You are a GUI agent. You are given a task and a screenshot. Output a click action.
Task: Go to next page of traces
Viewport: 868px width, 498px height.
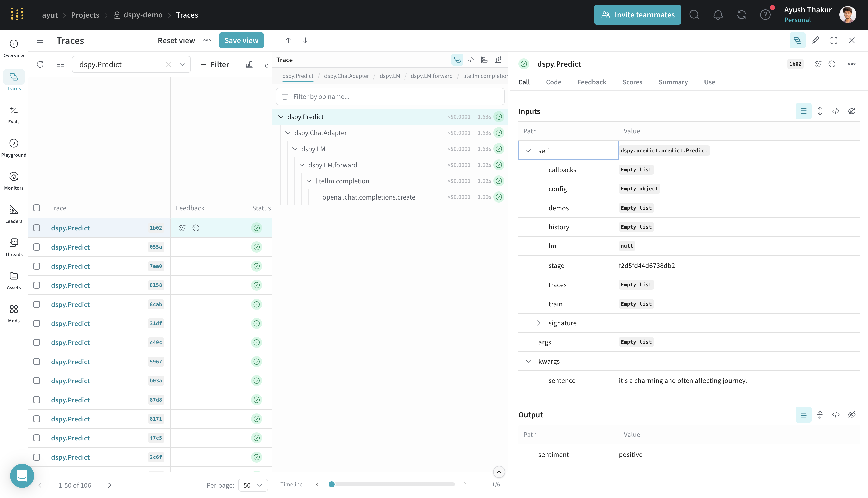pos(110,485)
